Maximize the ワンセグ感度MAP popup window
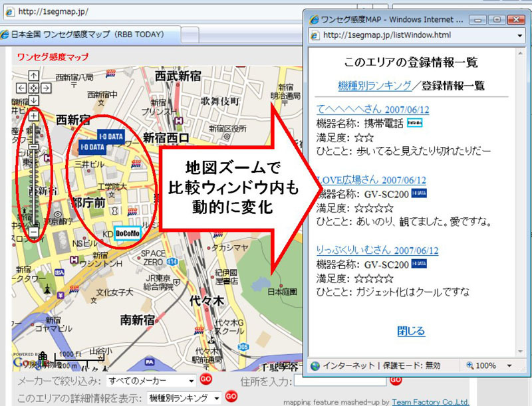 497,20
